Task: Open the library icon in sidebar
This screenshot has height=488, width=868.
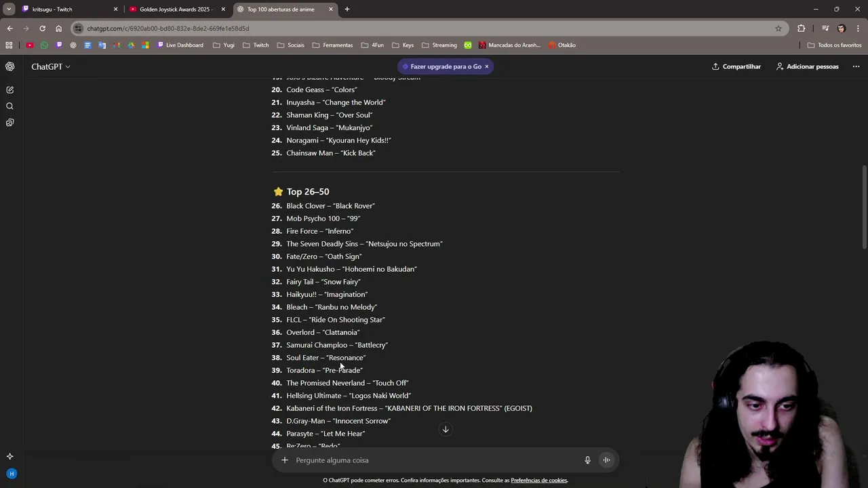Action: [x=9, y=123]
